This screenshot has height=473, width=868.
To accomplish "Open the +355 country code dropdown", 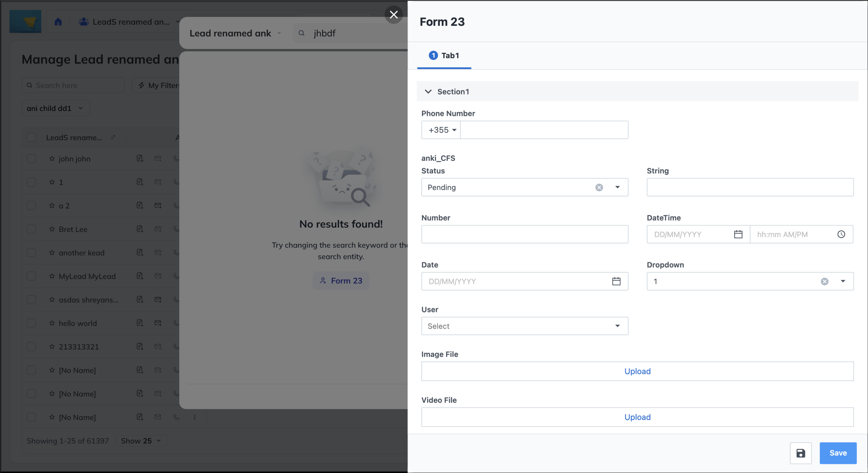I will 441,130.
